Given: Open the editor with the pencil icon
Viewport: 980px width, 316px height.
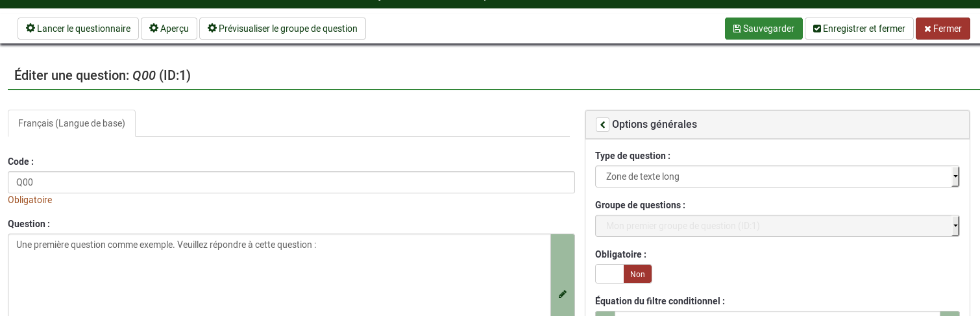Looking at the screenshot, I should coord(562,294).
